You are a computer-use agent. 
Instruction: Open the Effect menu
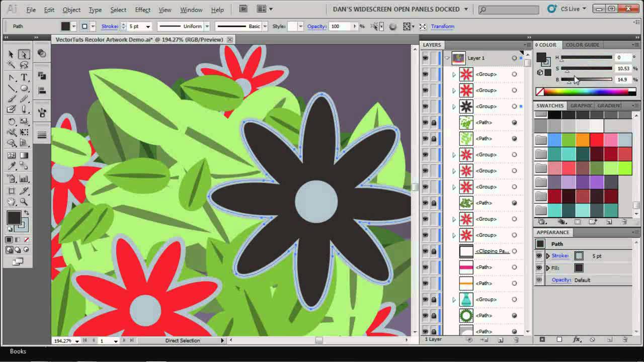click(142, 10)
